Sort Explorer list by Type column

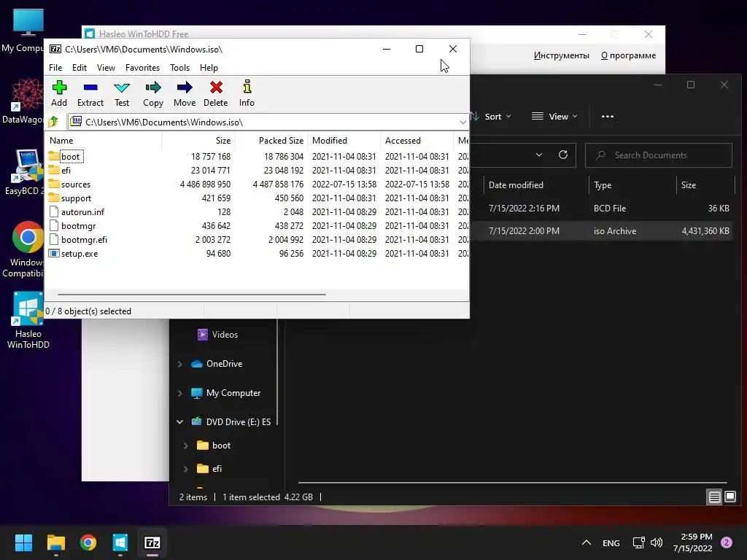[x=632, y=184]
